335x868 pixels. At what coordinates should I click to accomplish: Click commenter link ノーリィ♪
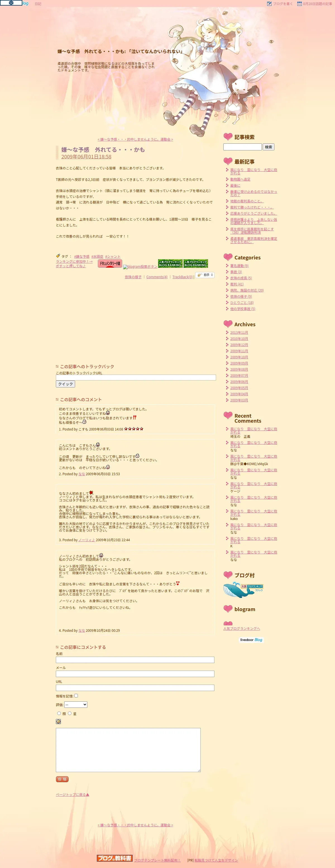(87, 540)
